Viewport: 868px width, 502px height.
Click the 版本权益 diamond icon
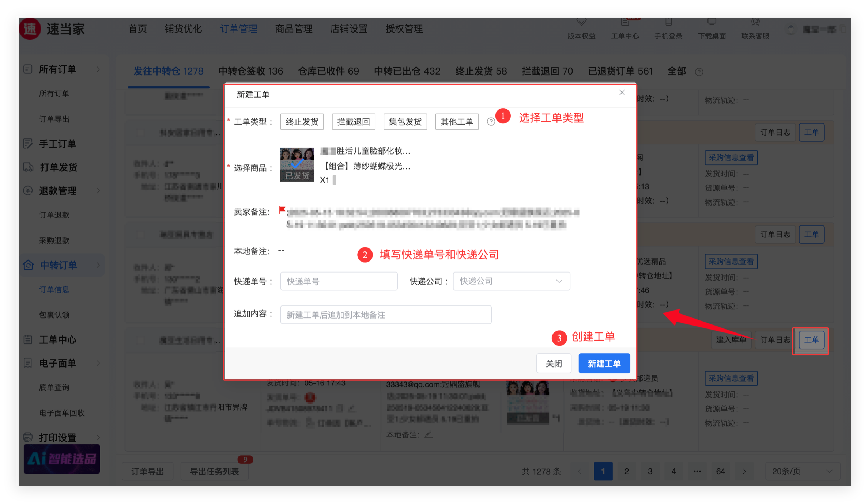[581, 22]
